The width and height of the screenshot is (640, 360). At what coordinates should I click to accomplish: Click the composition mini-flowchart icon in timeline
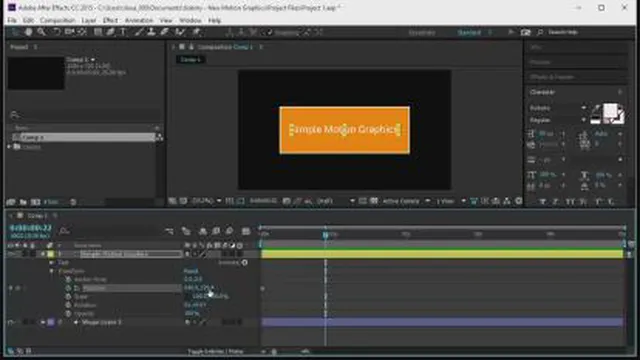coord(169,231)
